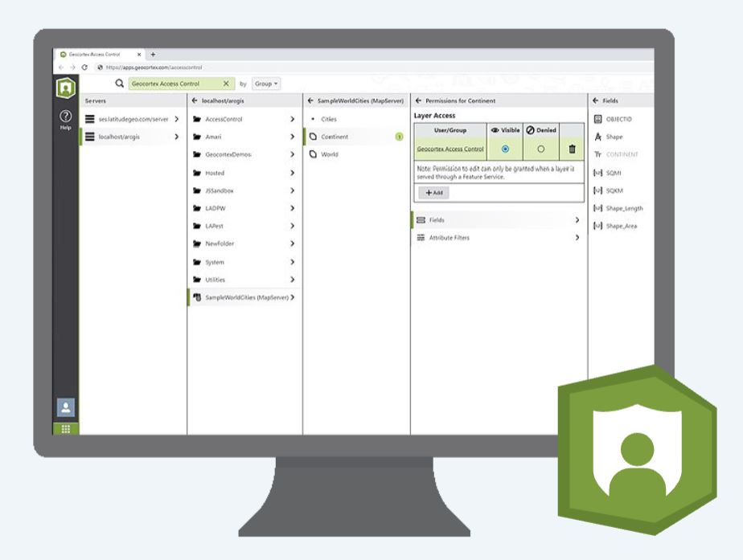743x560 pixels.
Task: Open the user profile icon in sidebar
Action: point(66,407)
